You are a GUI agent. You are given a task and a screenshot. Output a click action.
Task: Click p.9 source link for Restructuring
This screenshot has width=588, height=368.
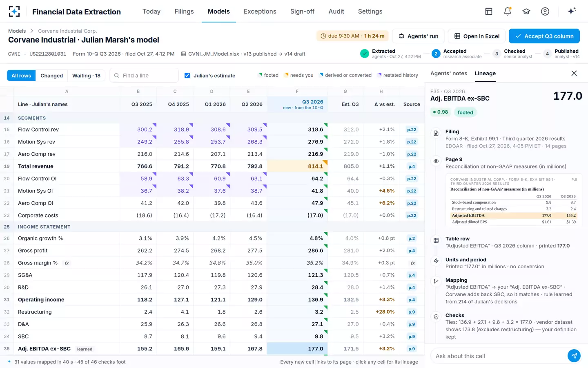(x=412, y=312)
